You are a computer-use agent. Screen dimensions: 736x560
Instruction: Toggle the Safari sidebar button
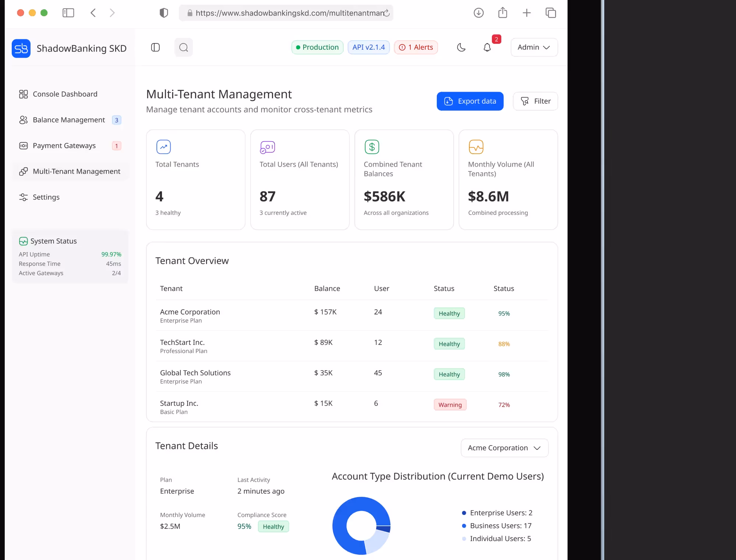[68, 13]
